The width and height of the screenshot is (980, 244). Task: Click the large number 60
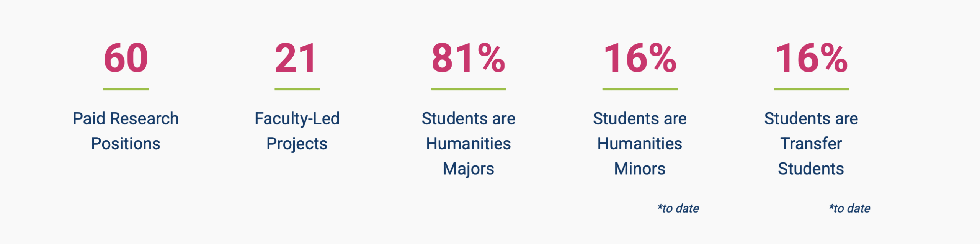pos(126,58)
